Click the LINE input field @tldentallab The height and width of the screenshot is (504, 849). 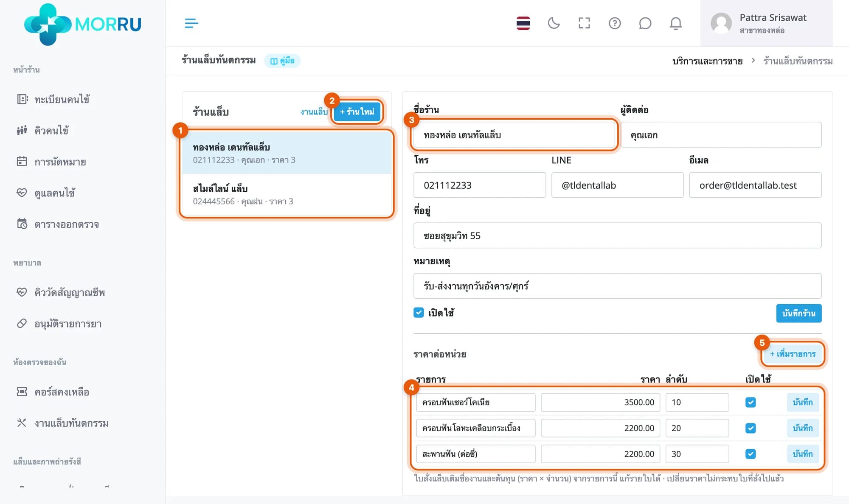617,185
